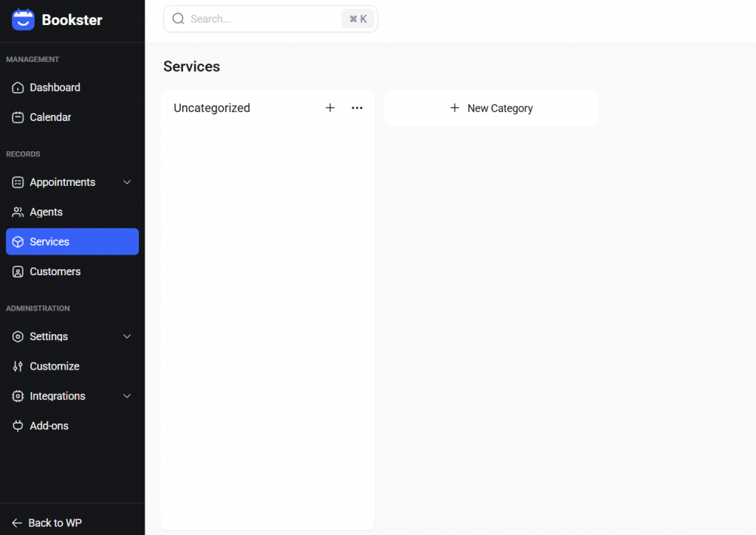Screen dimensions: 756x535
Task: Expand the Integrations submenu chevron
Action: pyautogui.click(x=127, y=396)
